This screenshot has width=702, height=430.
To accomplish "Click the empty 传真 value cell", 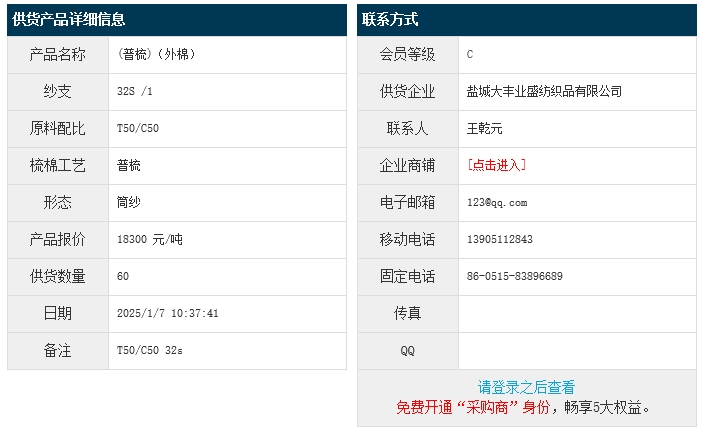I will pyautogui.click(x=577, y=313).
